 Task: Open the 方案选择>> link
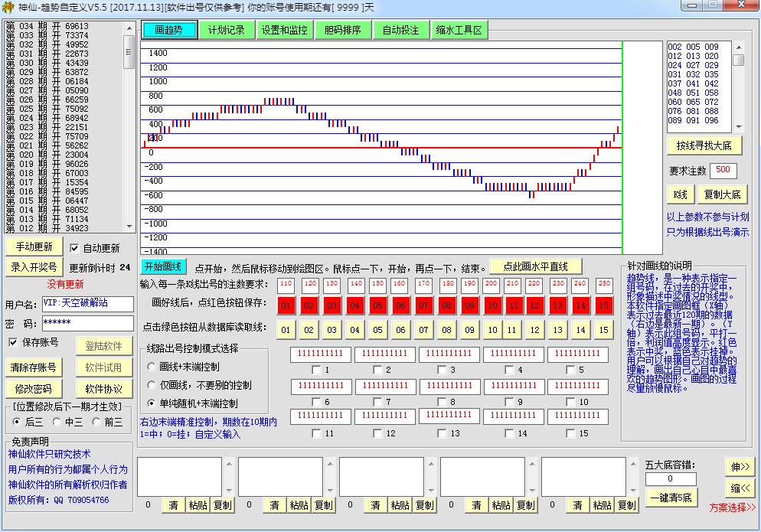[x=731, y=508]
